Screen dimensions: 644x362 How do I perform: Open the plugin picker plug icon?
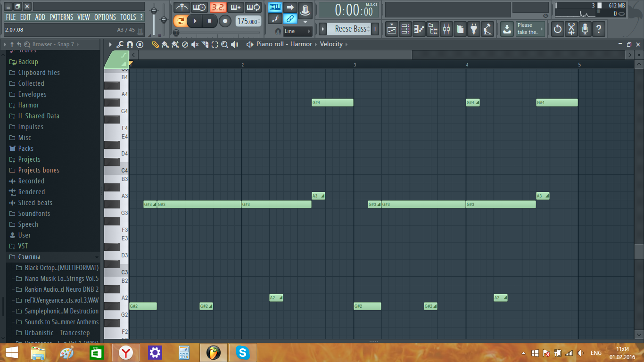[474, 29]
